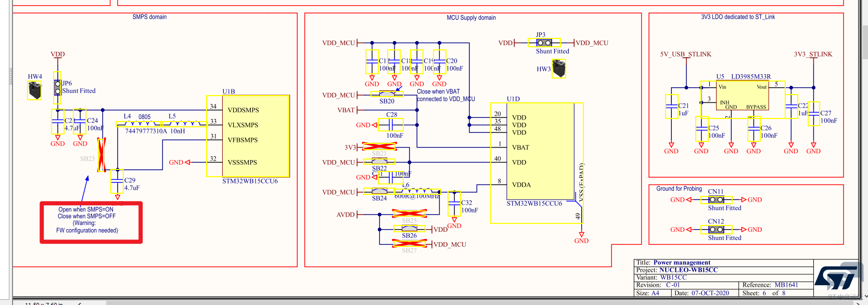The image size is (868, 305).
Task: Select the CN12 ground probing connector symbol
Action: (x=716, y=229)
